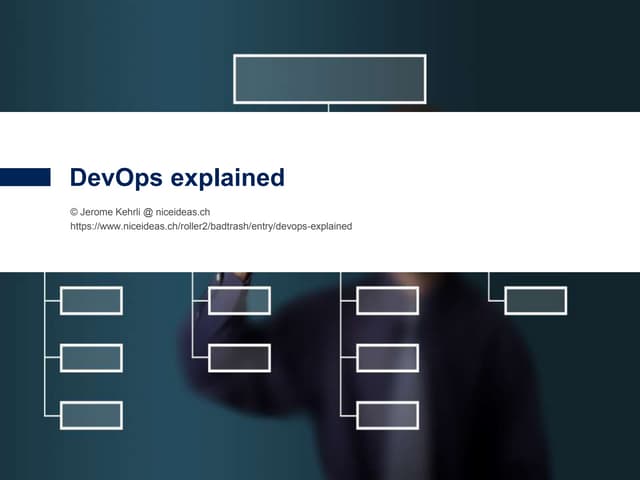Click the top box in the third column
Viewport: 640px width, 480px height.
(x=387, y=300)
